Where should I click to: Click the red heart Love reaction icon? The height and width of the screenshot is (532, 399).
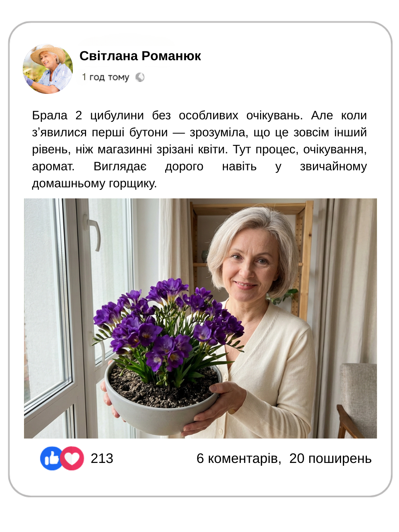[x=72, y=458]
